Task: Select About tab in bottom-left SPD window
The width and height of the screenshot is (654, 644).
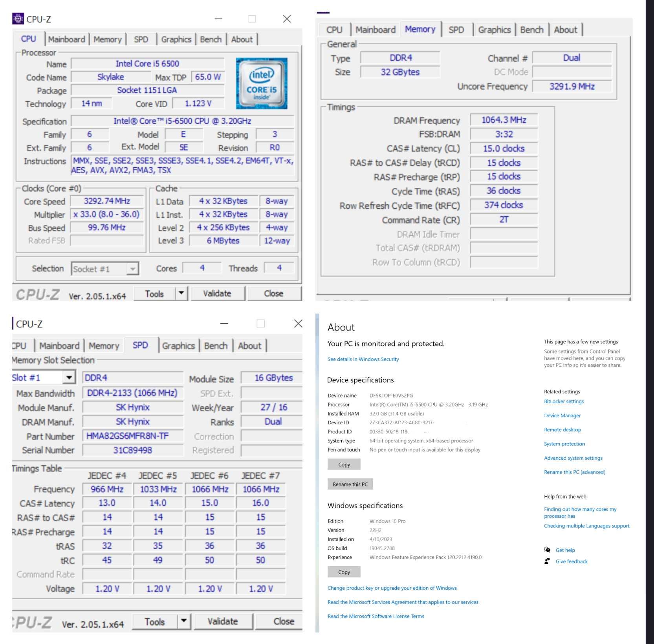Action: coord(249,346)
